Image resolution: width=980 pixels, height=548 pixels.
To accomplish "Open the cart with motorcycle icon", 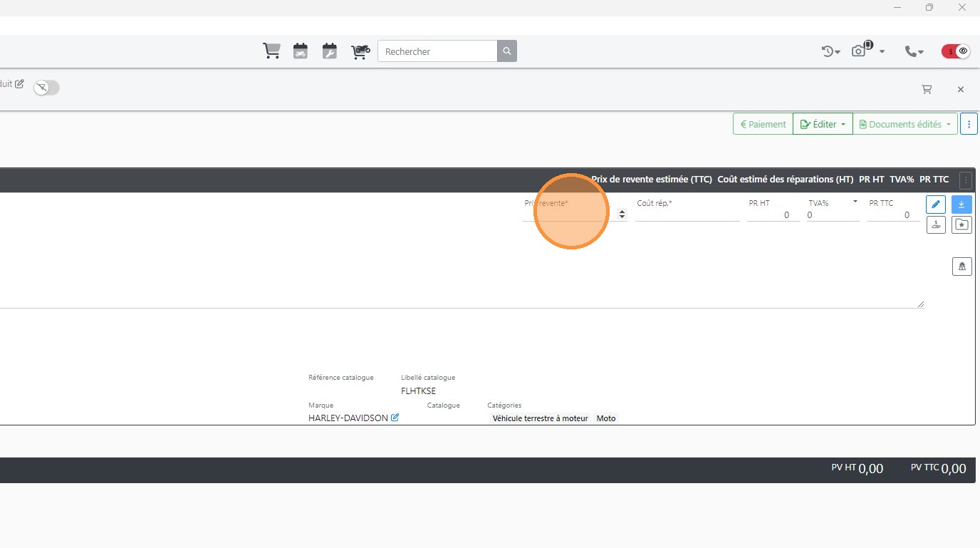I will (x=360, y=51).
